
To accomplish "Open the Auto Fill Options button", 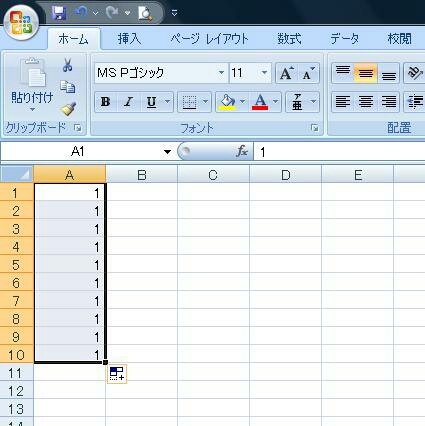I will [x=117, y=374].
